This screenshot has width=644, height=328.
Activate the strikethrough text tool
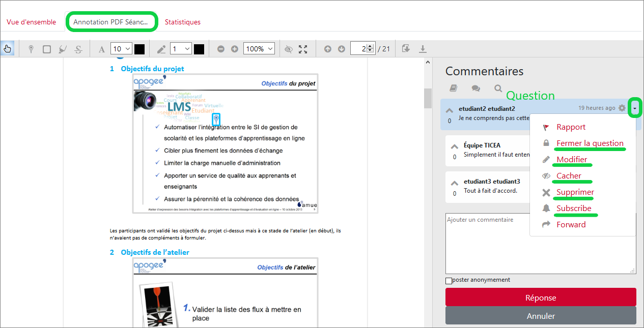pos(78,49)
